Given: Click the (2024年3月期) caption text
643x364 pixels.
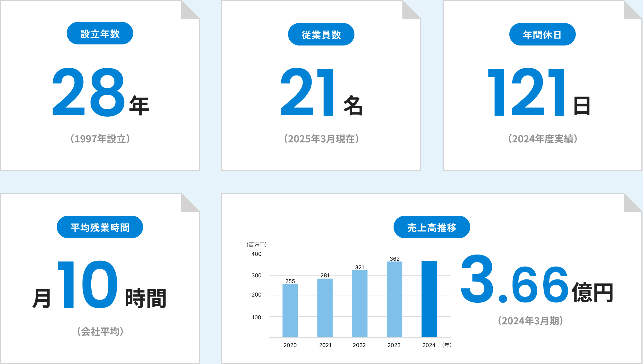Looking at the screenshot, I should tap(530, 321).
